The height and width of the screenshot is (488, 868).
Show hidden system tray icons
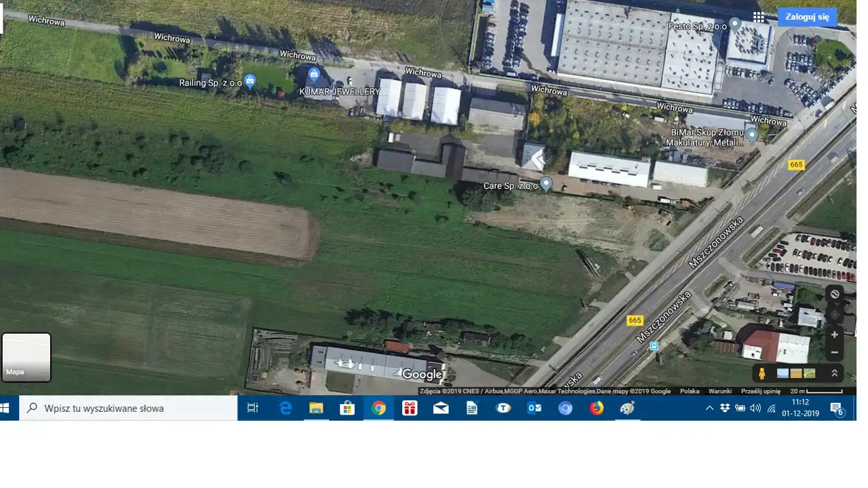pyautogui.click(x=709, y=408)
